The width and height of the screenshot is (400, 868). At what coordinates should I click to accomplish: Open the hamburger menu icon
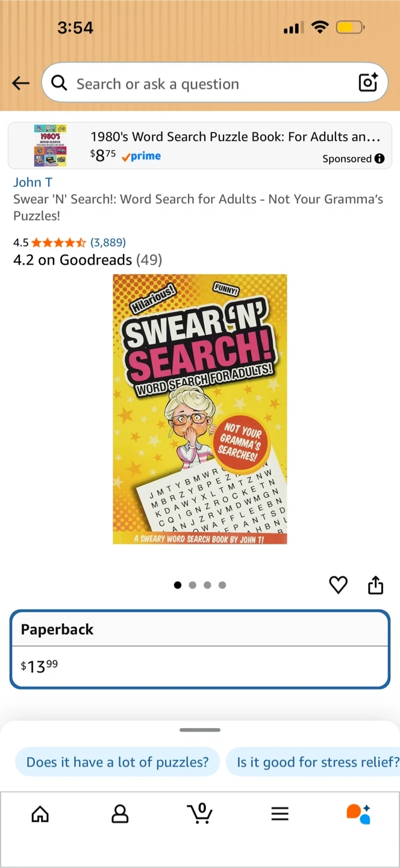point(280,814)
